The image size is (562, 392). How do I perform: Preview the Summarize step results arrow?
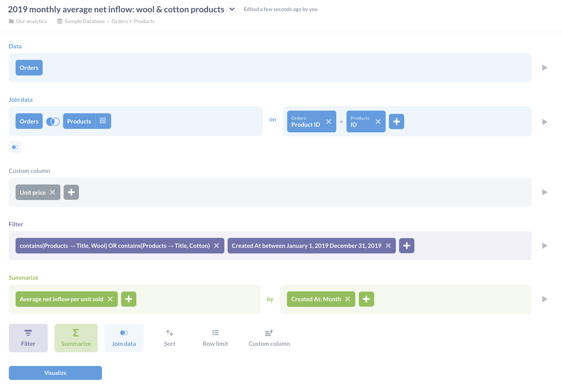pos(545,299)
